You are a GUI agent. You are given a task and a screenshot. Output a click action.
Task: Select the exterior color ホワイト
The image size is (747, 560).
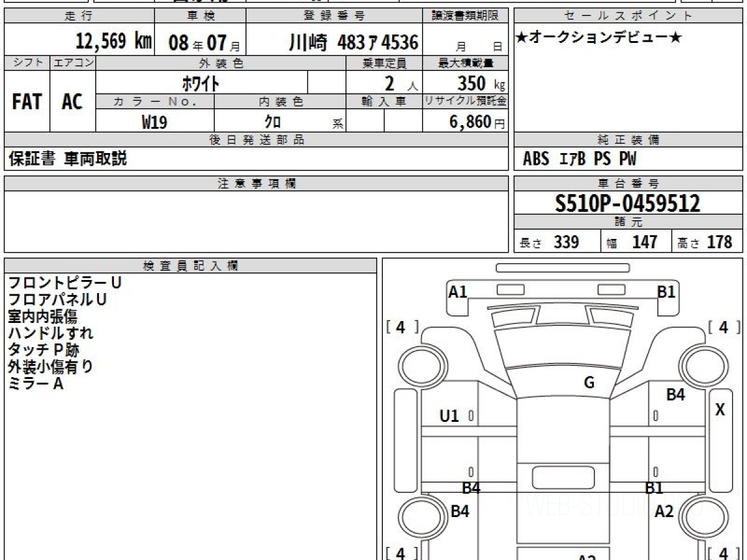[x=201, y=83]
